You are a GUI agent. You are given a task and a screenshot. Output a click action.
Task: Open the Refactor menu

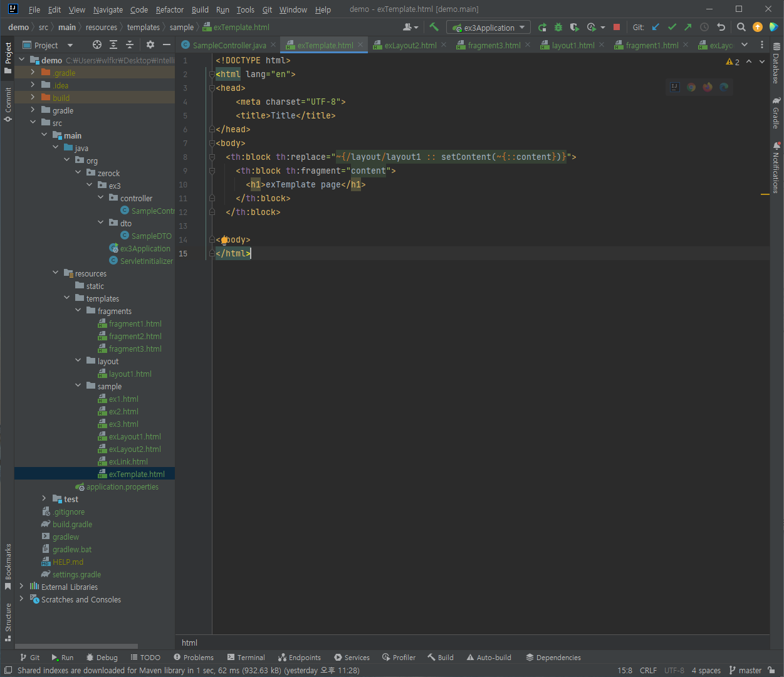point(170,9)
